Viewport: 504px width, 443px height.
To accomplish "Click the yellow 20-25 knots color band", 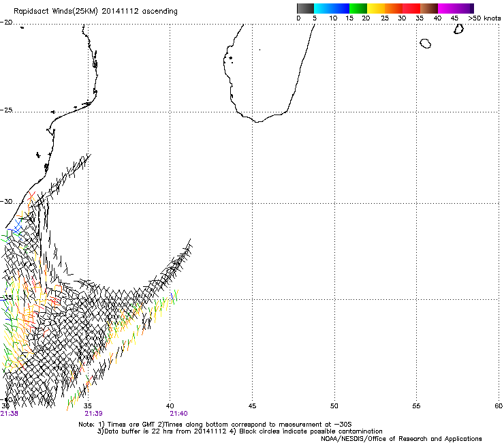I will [376, 8].
